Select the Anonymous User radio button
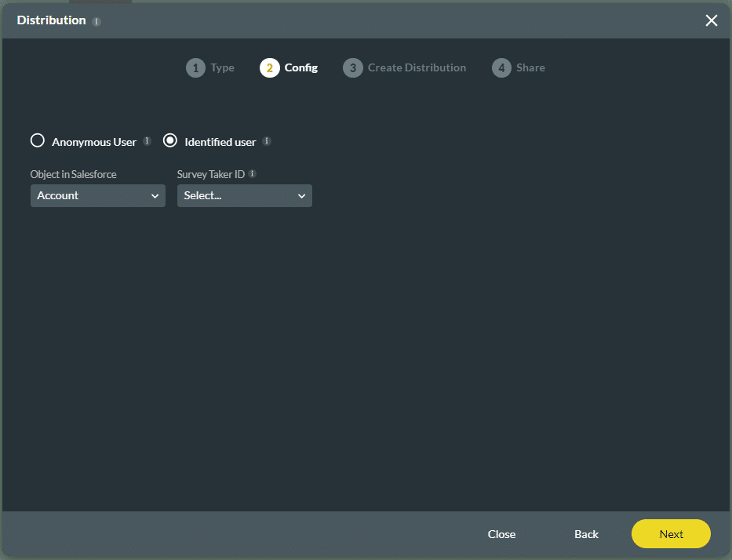Image resolution: width=732 pixels, height=560 pixels. tap(38, 141)
